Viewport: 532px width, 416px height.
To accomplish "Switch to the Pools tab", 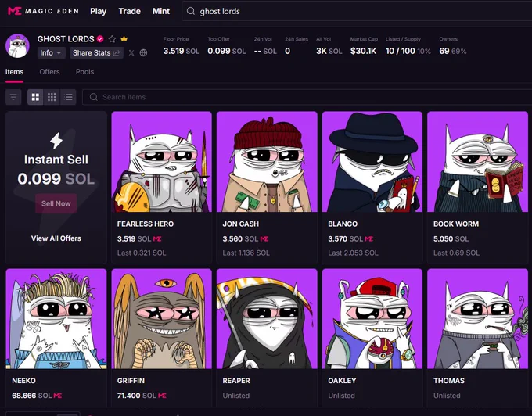I will (84, 72).
